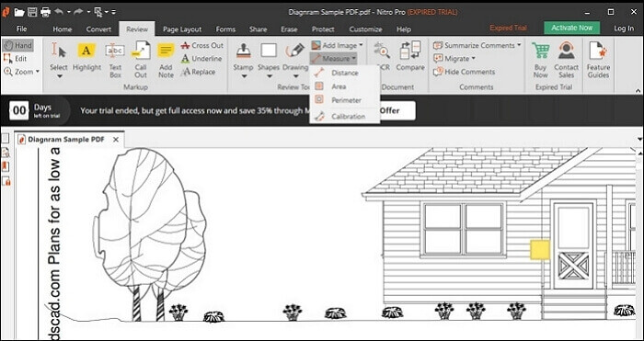Expand the Zoom dropdown

[x=22, y=72]
